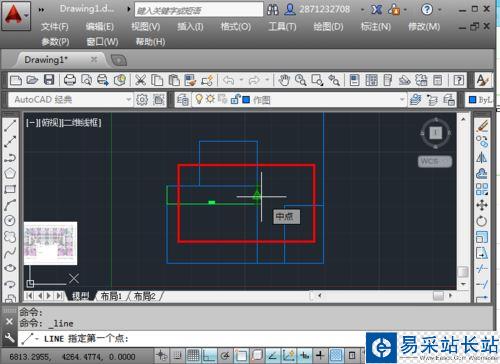Select the Scale tool

point(482,237)
